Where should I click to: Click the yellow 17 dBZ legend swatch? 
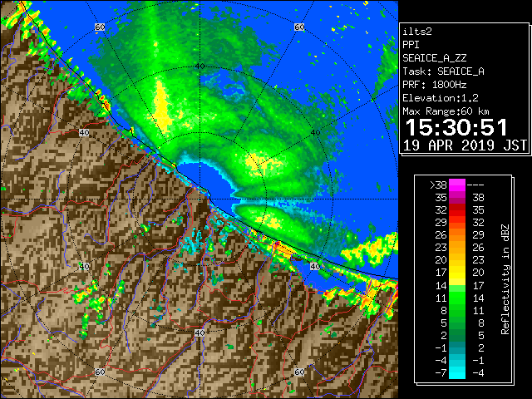click(457, 273)
